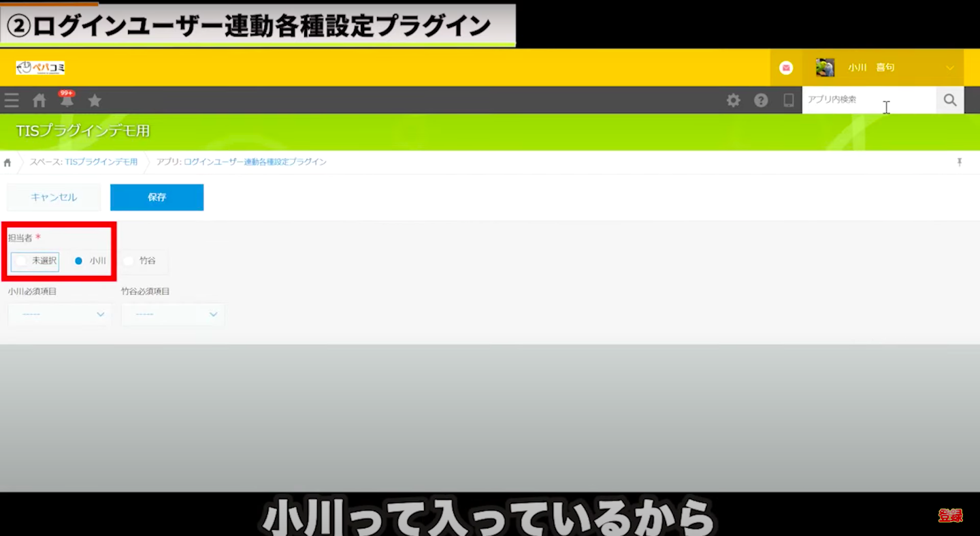Open the hamburger menu icon
Viewport: 980px width, 536px height.
[12, 101]
